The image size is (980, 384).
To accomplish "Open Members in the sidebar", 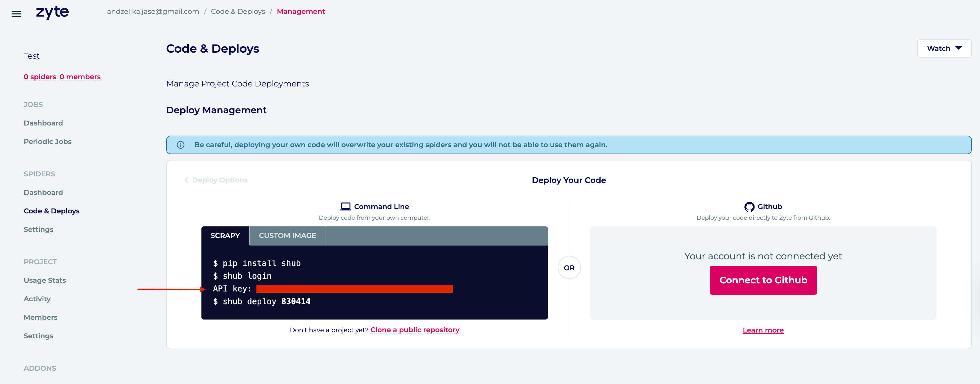I will pyautogui.click(x=40, y=317).
